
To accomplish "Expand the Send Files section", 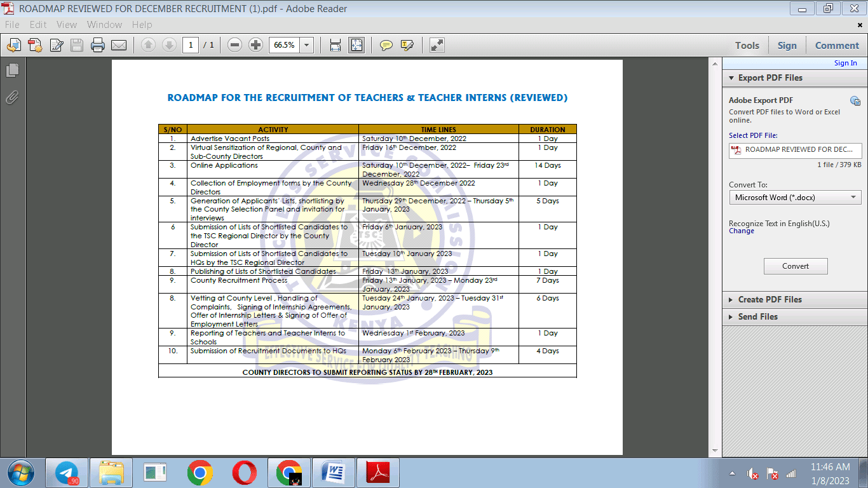I will [757, 316].
